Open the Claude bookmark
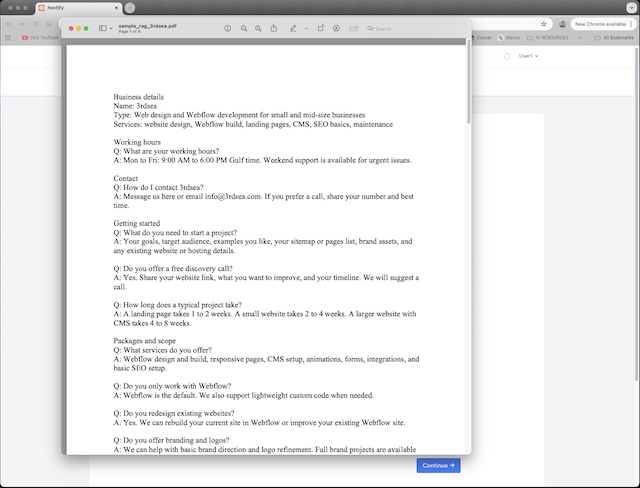640x488 pixels. pyautogui.click(x=482, y=38)
